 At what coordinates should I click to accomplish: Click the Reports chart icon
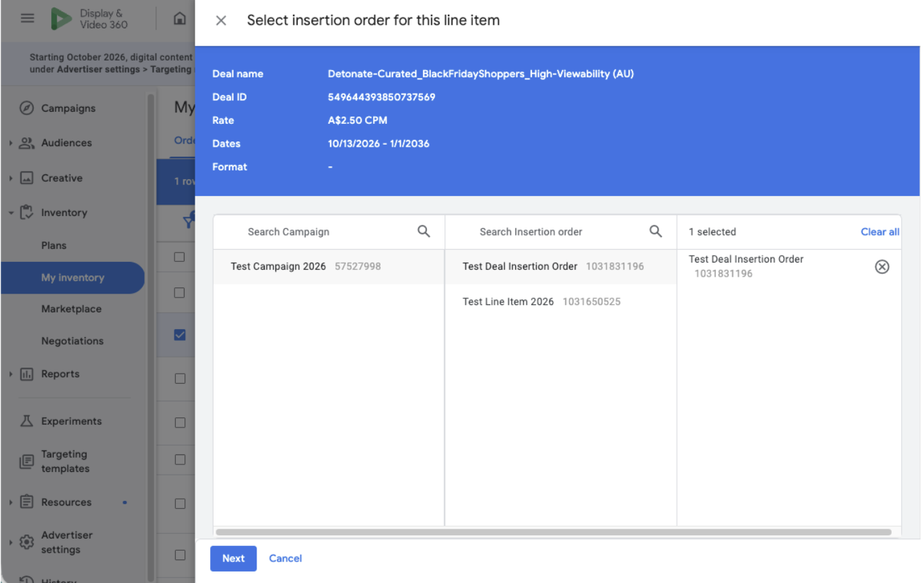pos(27,374)
